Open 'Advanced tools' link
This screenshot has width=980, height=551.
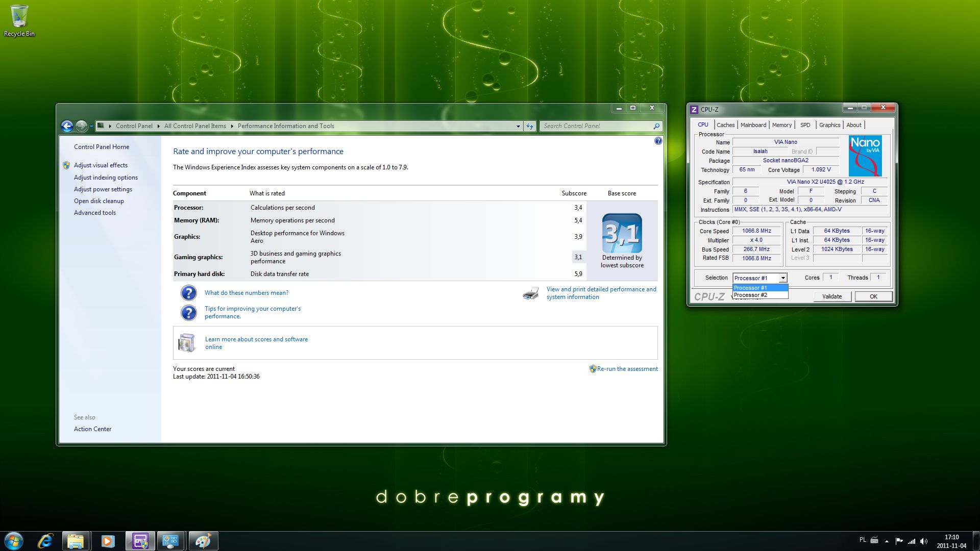click(x=95, y=213)
